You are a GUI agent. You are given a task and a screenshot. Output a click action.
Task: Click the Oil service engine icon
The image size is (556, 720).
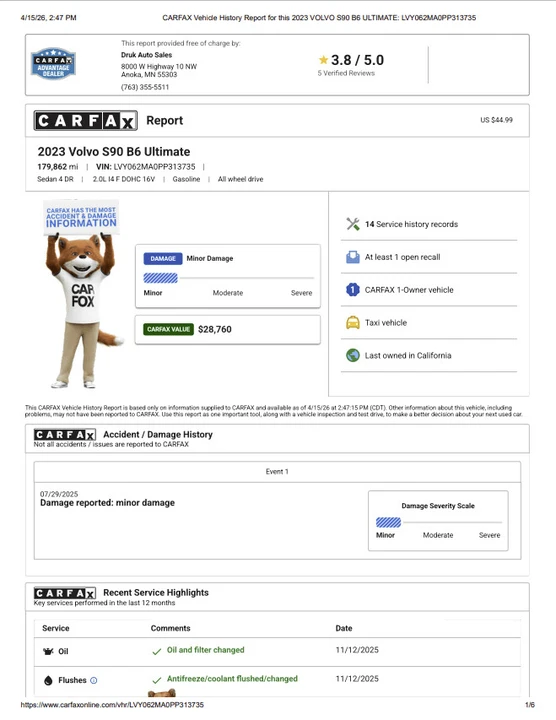click(48, 651)
